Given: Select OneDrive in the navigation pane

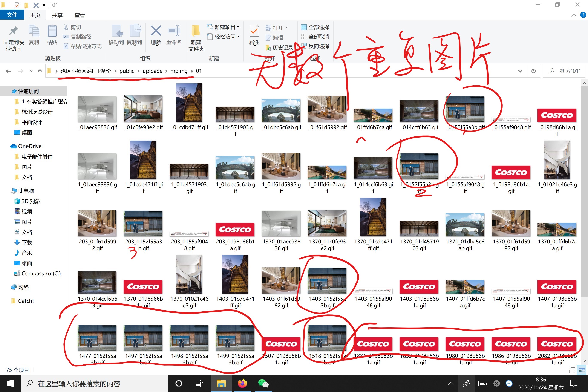Looking at the screenshot, I should point(30,146).
